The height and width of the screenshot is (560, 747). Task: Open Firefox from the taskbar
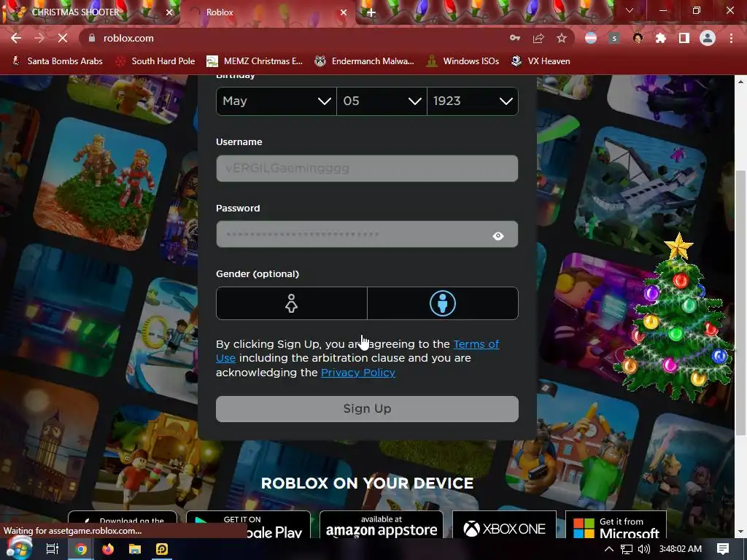coord(108,549)
